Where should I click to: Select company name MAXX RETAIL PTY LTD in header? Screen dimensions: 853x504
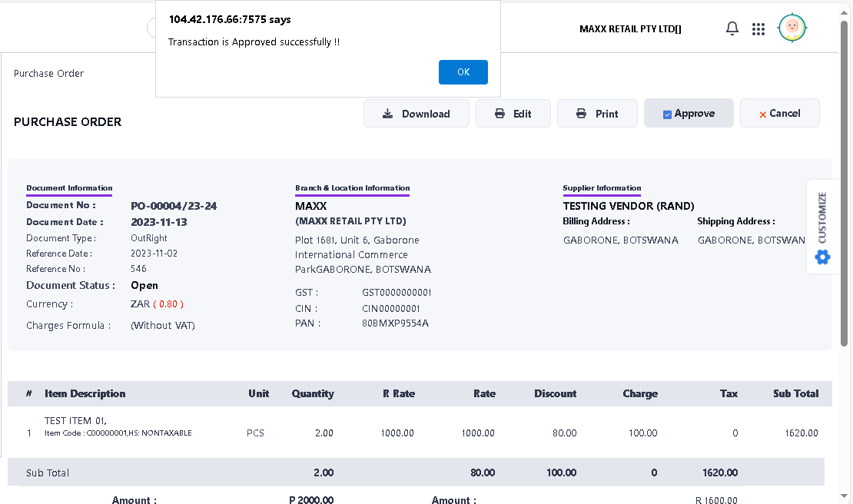point(630,29)
